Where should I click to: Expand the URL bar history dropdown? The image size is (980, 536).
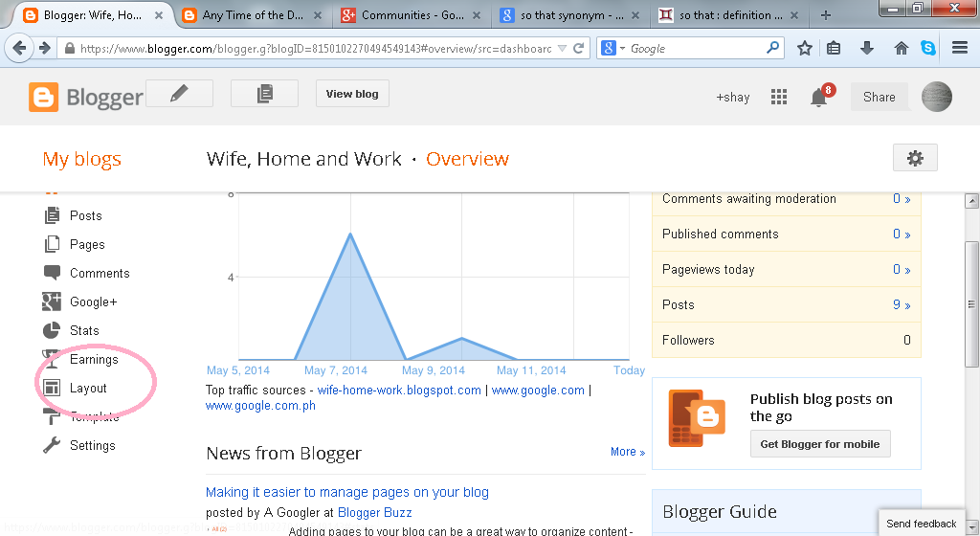562,48
